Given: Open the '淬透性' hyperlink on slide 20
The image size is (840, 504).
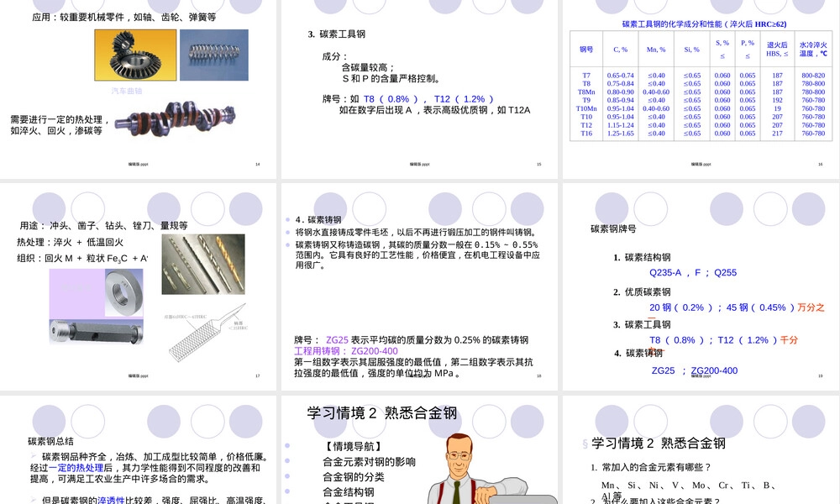Looking at the screenshot, I should (111, 501).
